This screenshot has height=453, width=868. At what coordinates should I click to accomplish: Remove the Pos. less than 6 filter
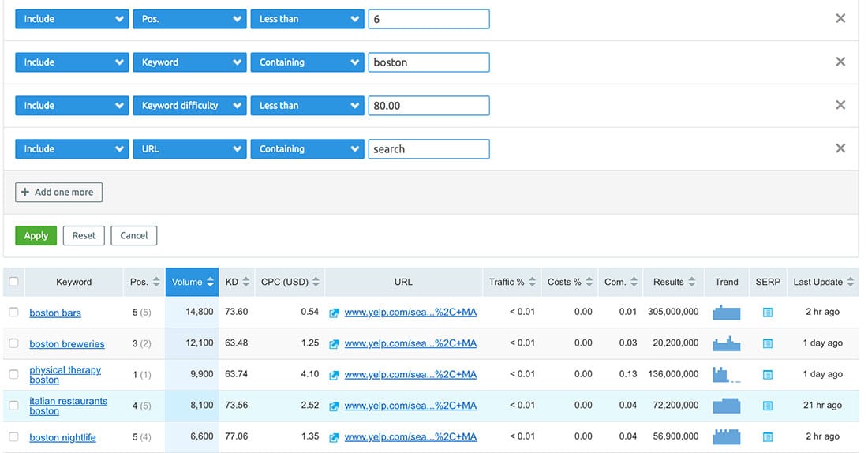(840, 18)
